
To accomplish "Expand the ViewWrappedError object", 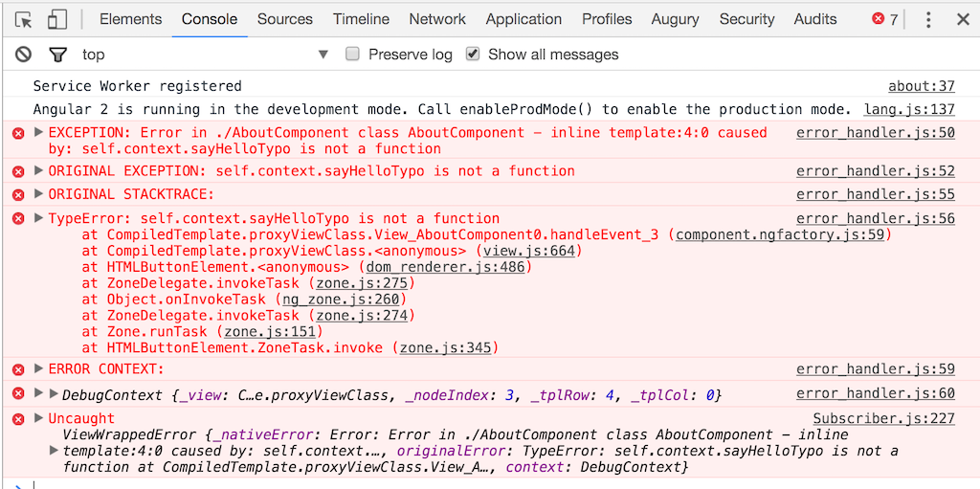I will click(x=54, y=450).
